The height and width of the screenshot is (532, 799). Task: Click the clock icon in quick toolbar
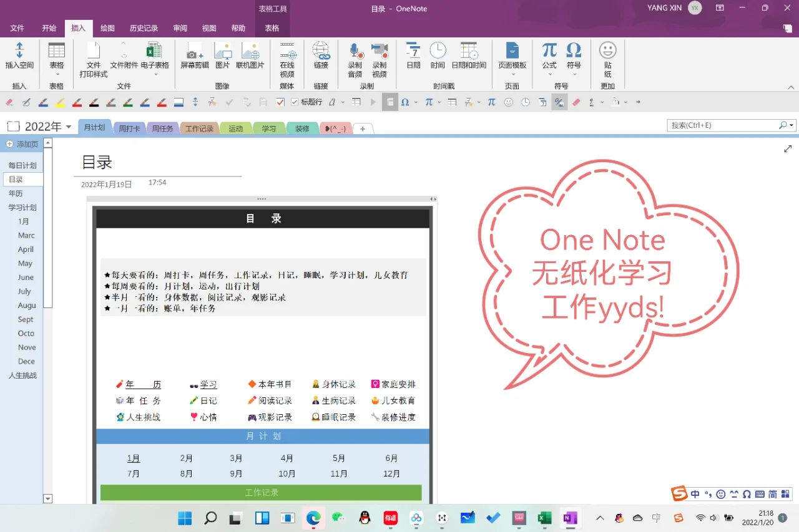[526, 102]
